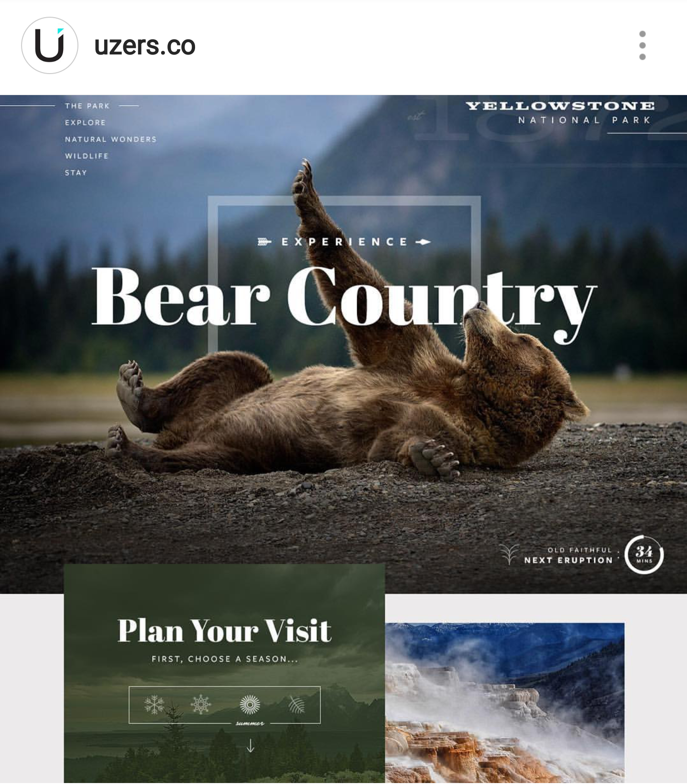Viewport: 687px width, 784px height.
Task: Click Old Faithful Next Eruption label
Action: pyautogui.click(x=568, y=556)
